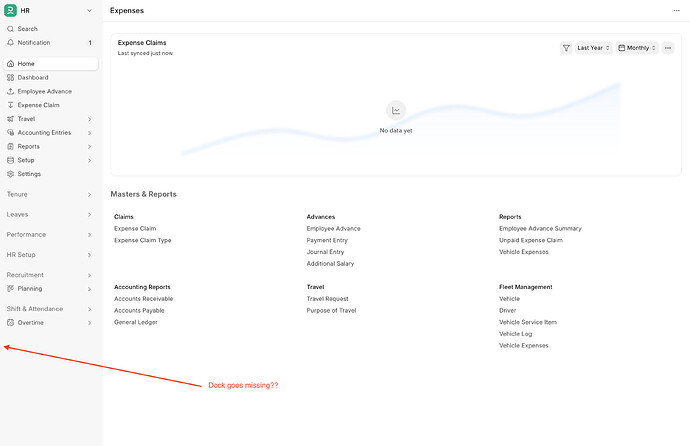
Task: Click the Search magnifier icon
Action: [x=11, y=29]
